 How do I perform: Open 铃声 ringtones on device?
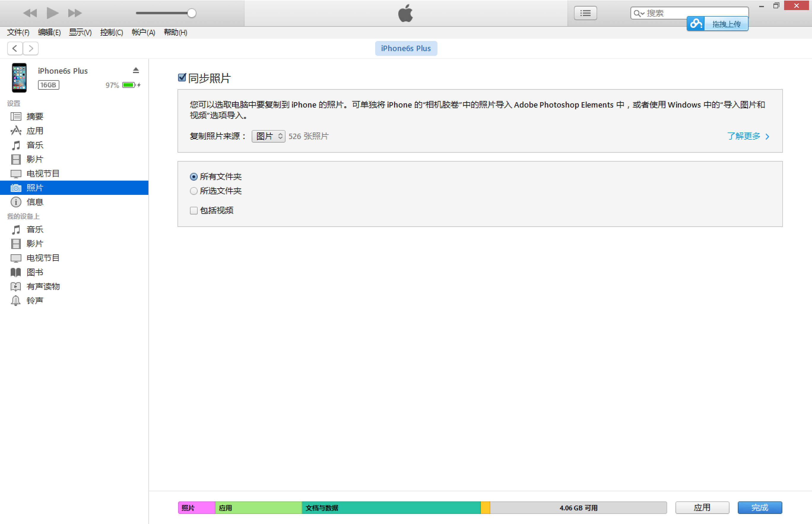pos(74,301)
